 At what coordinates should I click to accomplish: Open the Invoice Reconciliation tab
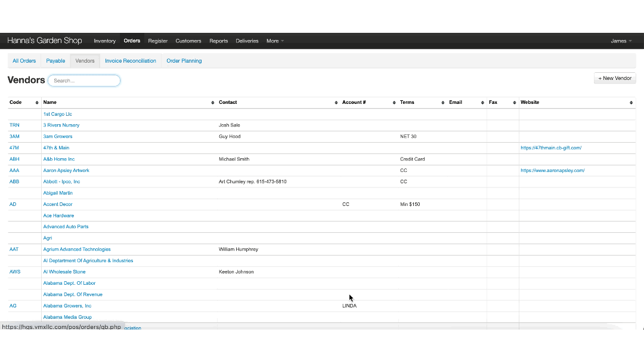click(x=130, y=61)
